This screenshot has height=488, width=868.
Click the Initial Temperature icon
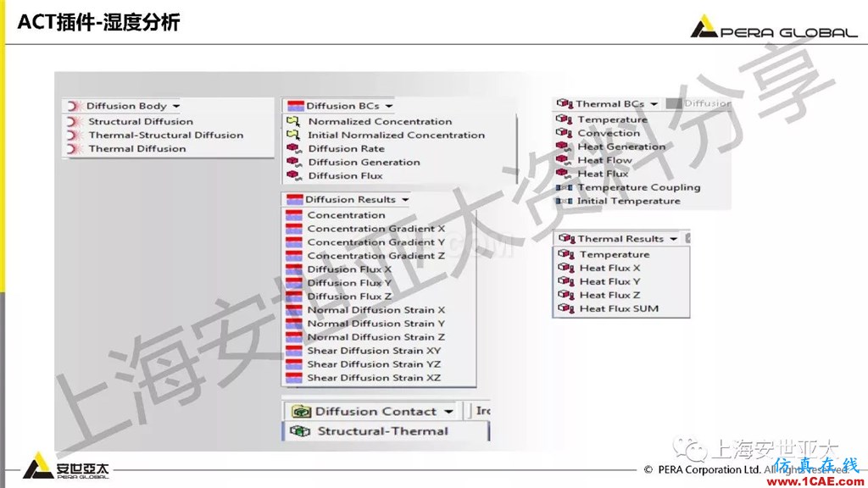point(564,201)
